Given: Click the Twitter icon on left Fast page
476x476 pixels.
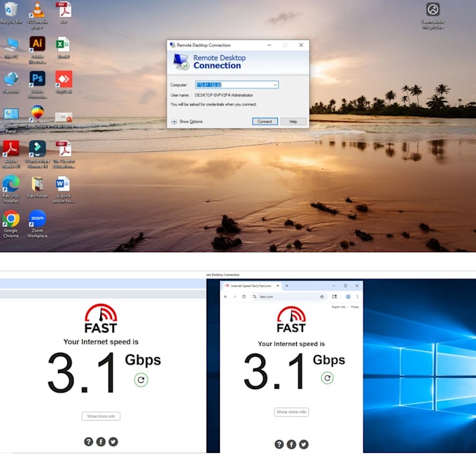Looking at the screenshot, I should coord(113,442).
